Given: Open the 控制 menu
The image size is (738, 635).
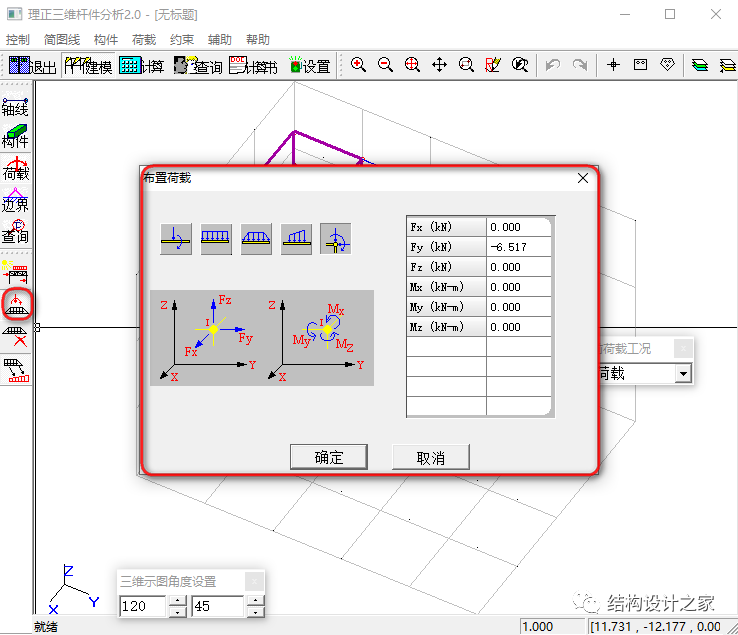Looking at the screenshot, I should (18, 40).
